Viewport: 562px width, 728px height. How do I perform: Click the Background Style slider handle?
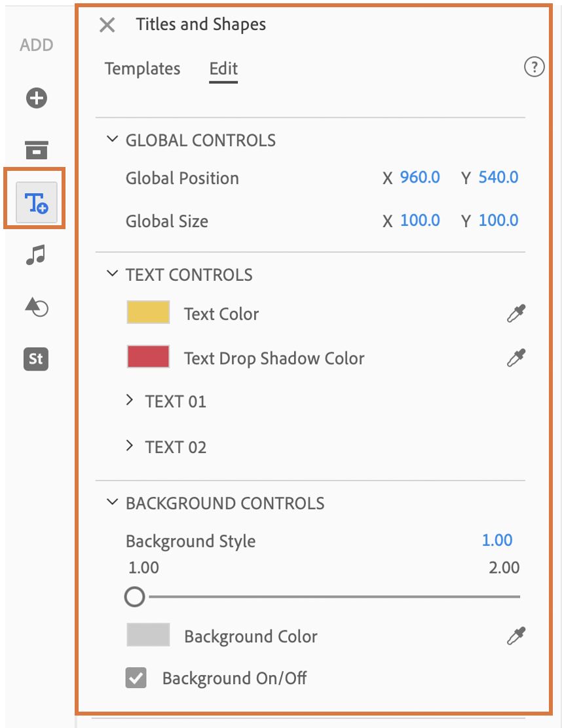click(x=135, y=596)
